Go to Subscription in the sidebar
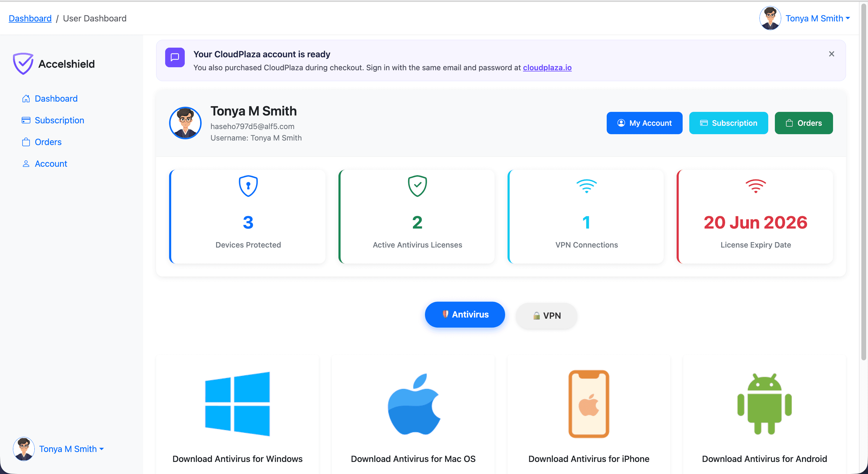 point(60,120)
